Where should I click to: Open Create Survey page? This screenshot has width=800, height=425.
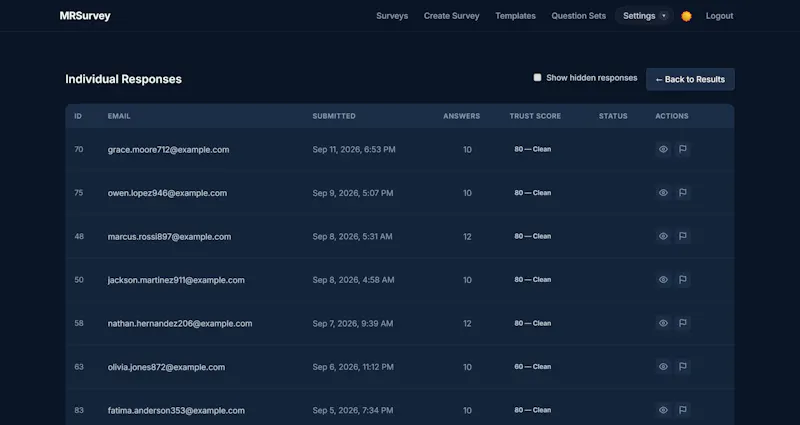pyautogui.click(x=452, y=16)
